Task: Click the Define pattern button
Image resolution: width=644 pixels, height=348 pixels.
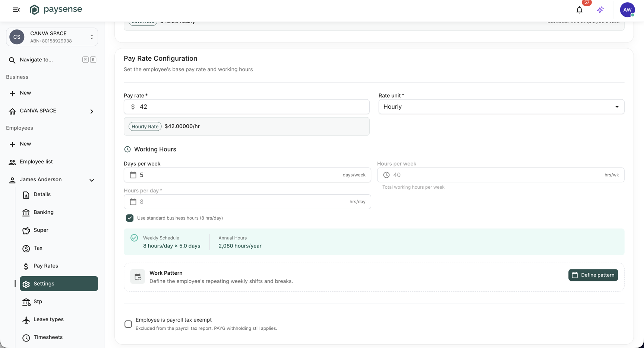Action: 593,275
